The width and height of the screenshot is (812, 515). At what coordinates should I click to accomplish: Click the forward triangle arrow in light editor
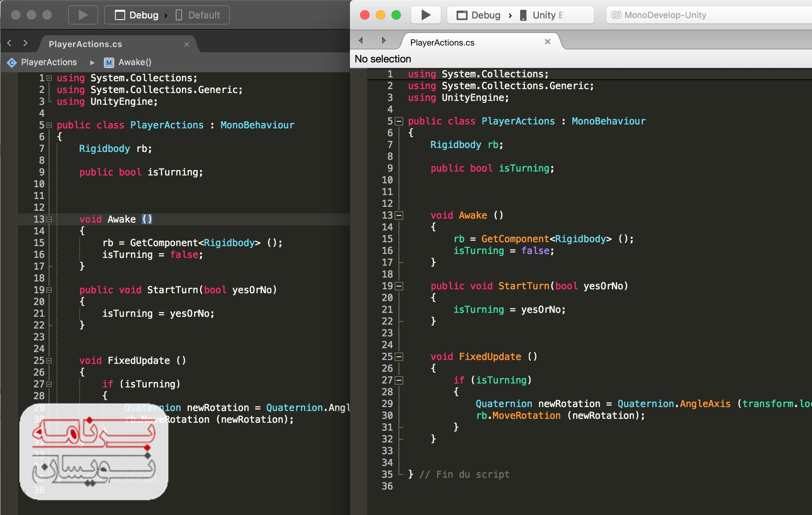click(x=384, y=40)
